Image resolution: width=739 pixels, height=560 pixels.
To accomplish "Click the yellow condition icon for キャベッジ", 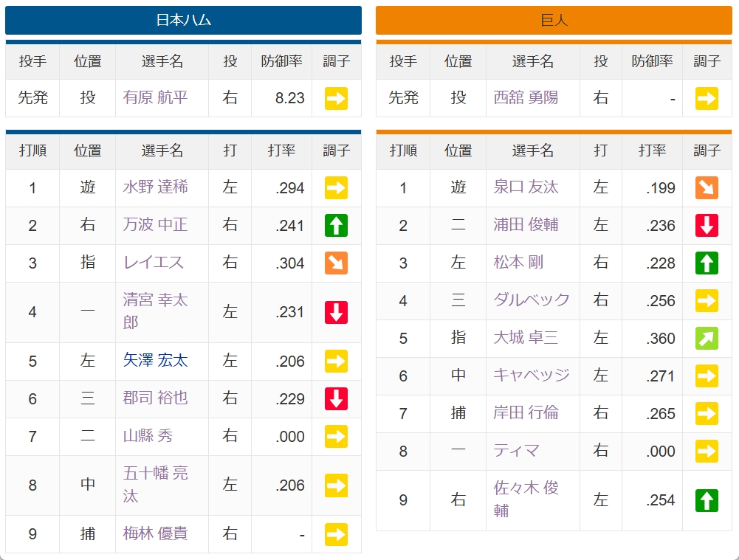I will coord(707,376).
